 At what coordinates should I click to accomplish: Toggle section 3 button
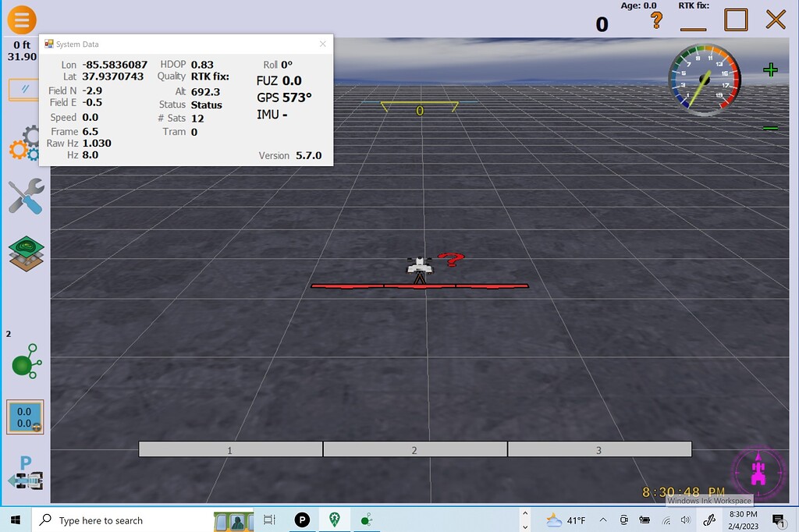tap(598, 449)
